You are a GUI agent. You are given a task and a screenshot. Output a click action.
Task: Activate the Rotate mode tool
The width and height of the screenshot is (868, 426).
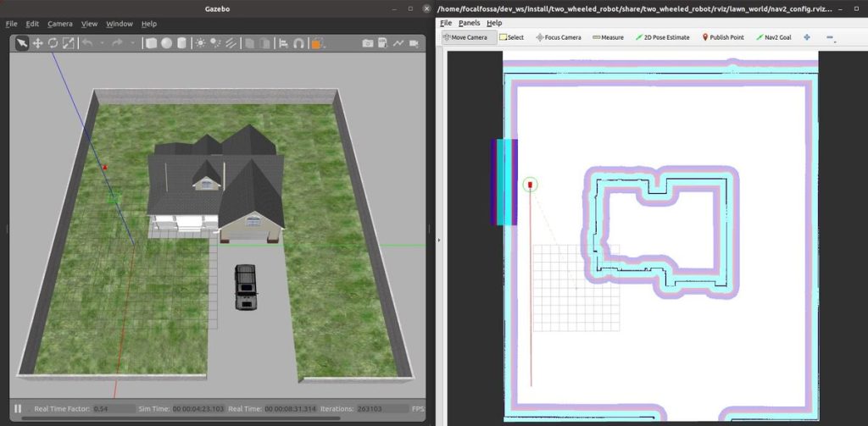[53, 42]
